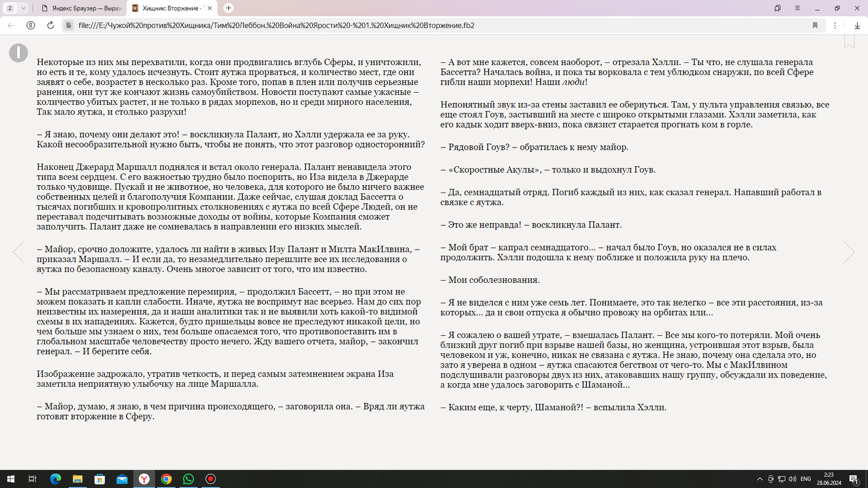The height and width of the screenshot is (488, 868).
Task: Click the reader menu circle icon
Action: pyautogui.click(x=18, y=53)
